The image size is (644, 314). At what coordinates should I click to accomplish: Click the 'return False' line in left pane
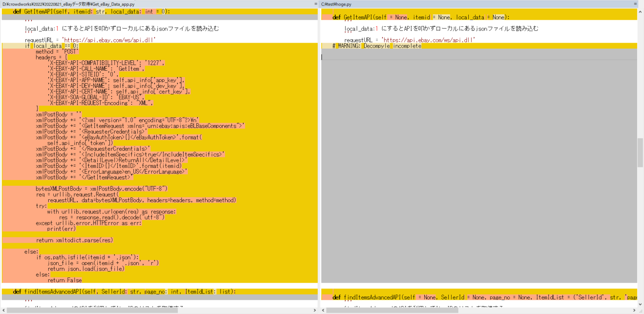pos(65,280)
